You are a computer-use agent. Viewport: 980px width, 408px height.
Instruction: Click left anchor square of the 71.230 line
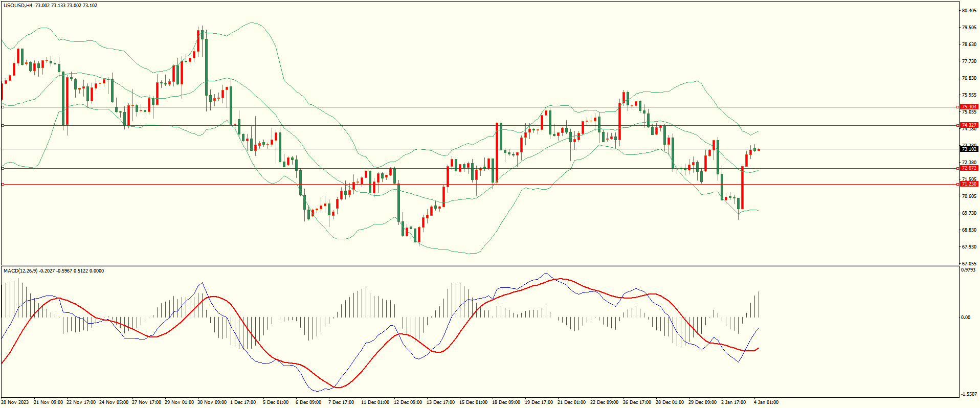pos(3,184)
